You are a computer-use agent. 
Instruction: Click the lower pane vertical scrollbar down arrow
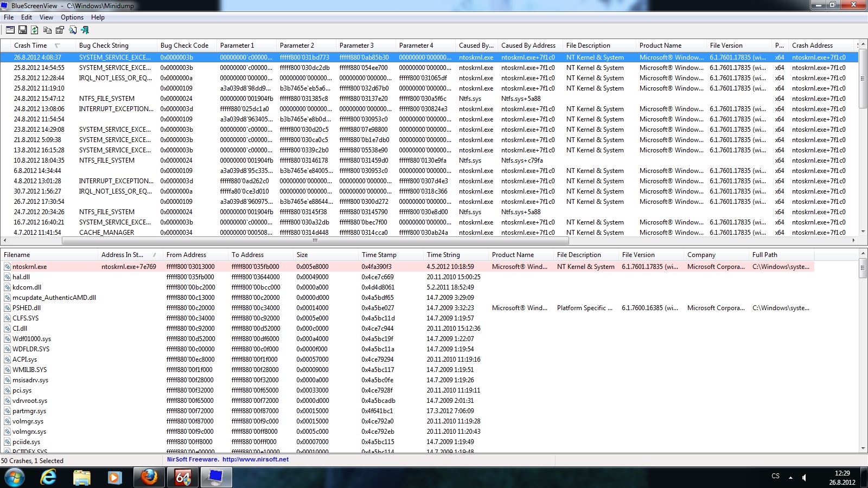[x=863, y=448]
